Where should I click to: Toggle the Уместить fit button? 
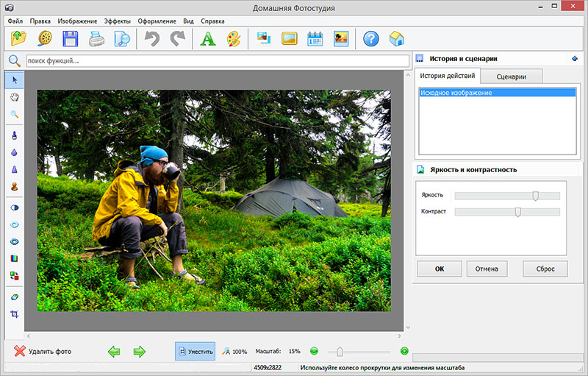(x=195, y=351)
